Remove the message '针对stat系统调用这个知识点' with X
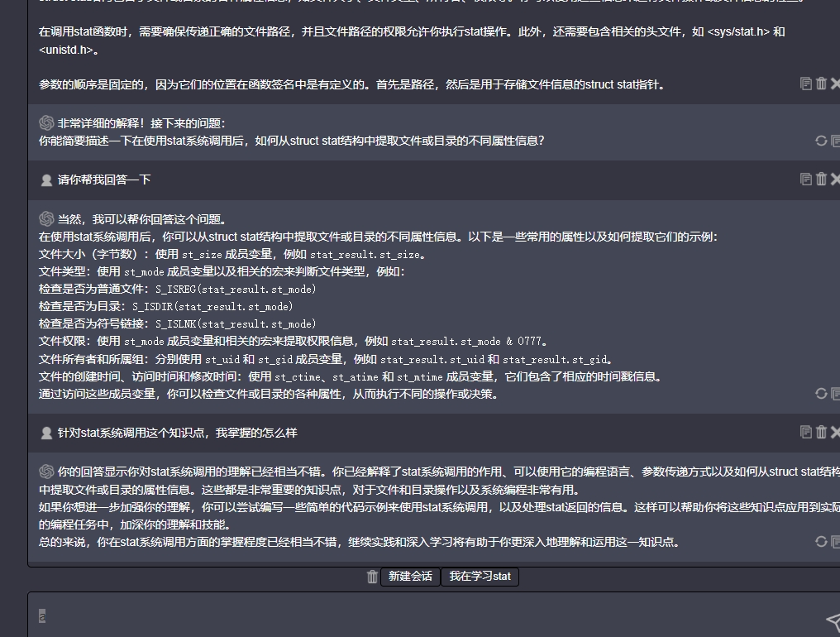The height and width of the screenshot is (637, 840). click(x=835, y=432)
